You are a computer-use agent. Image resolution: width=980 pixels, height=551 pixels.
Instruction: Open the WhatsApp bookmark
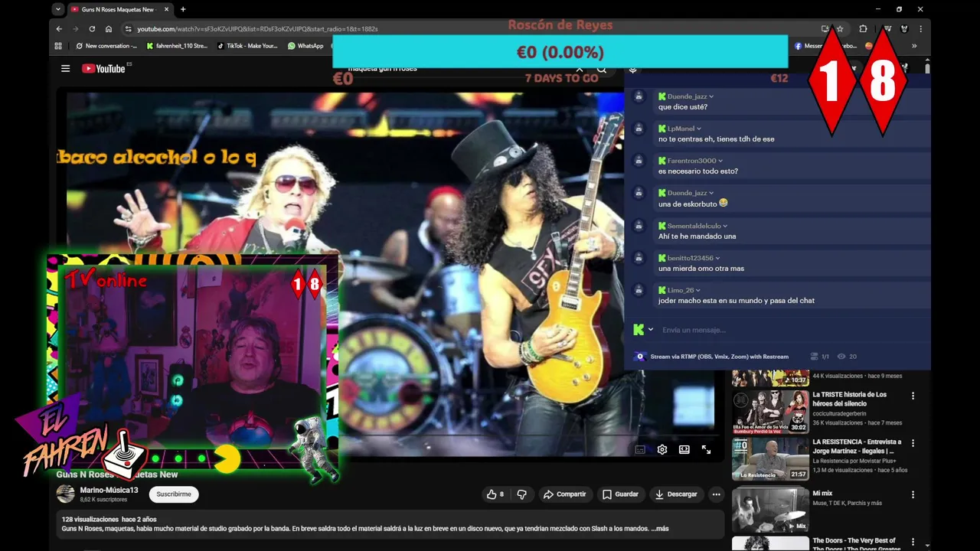(305, 46)
